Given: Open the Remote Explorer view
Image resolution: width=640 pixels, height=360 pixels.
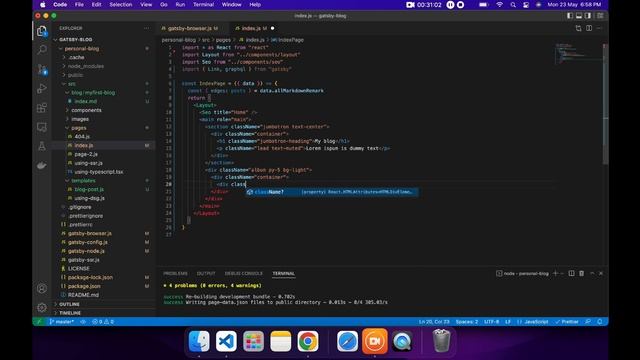Looking at the screenshot, I should point(42,127).
